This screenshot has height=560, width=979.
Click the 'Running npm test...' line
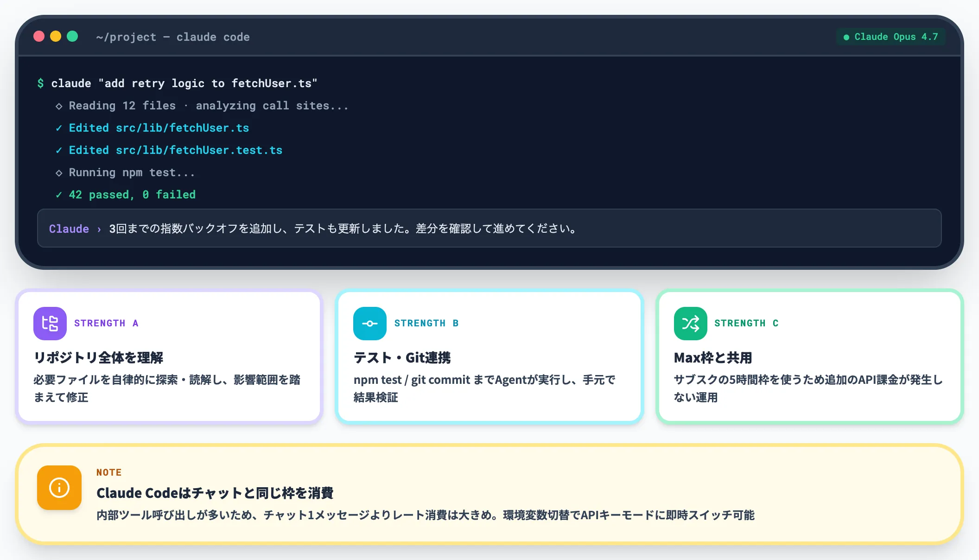[132, 172]
